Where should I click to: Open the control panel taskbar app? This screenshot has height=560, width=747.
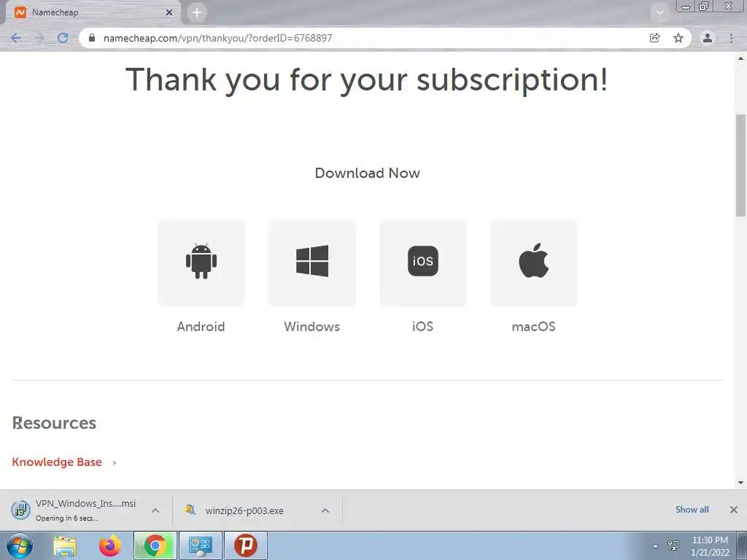pyautogui.click(x=200, y=545)
